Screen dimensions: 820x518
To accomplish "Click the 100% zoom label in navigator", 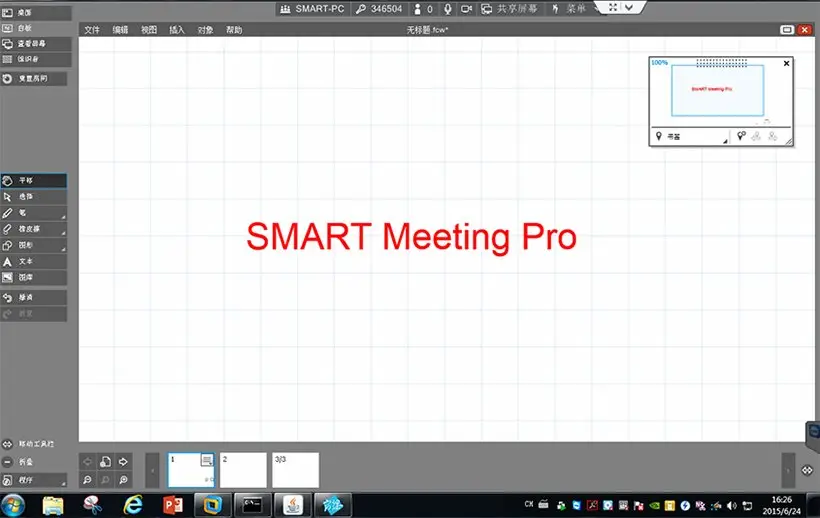I will (659, 62).
